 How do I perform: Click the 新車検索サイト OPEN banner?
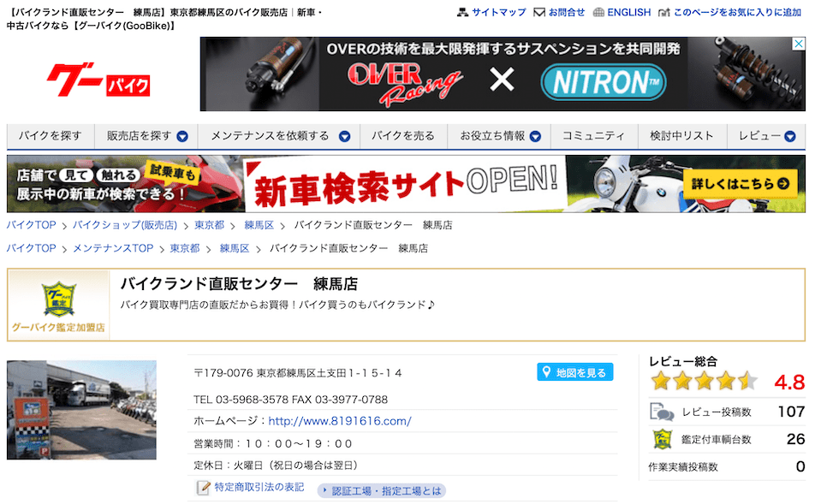(x=406, y=183)
